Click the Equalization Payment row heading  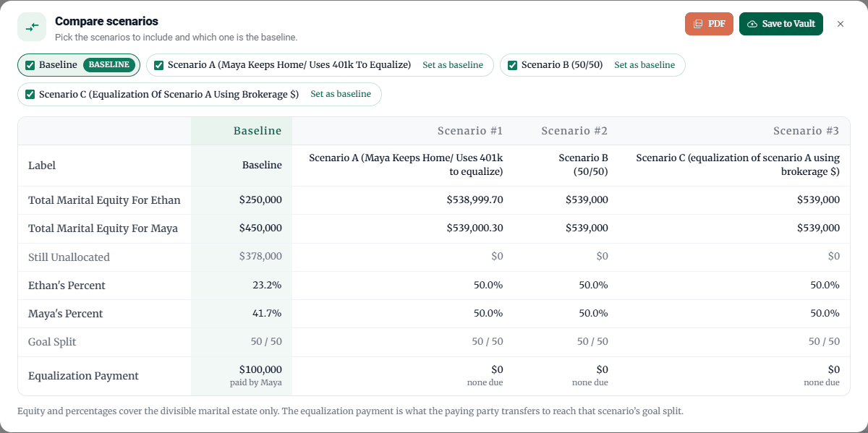83,376
